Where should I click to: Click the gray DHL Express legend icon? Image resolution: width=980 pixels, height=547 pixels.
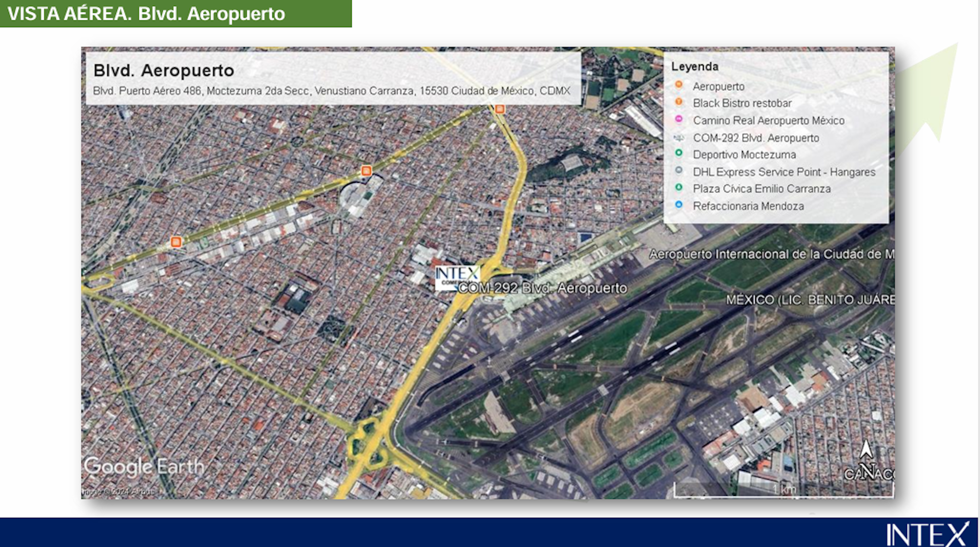(x=679, y=170)
